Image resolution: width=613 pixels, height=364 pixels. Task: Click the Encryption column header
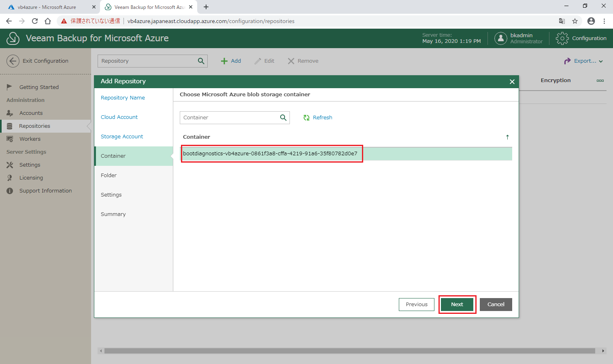[x=556, y=80]
